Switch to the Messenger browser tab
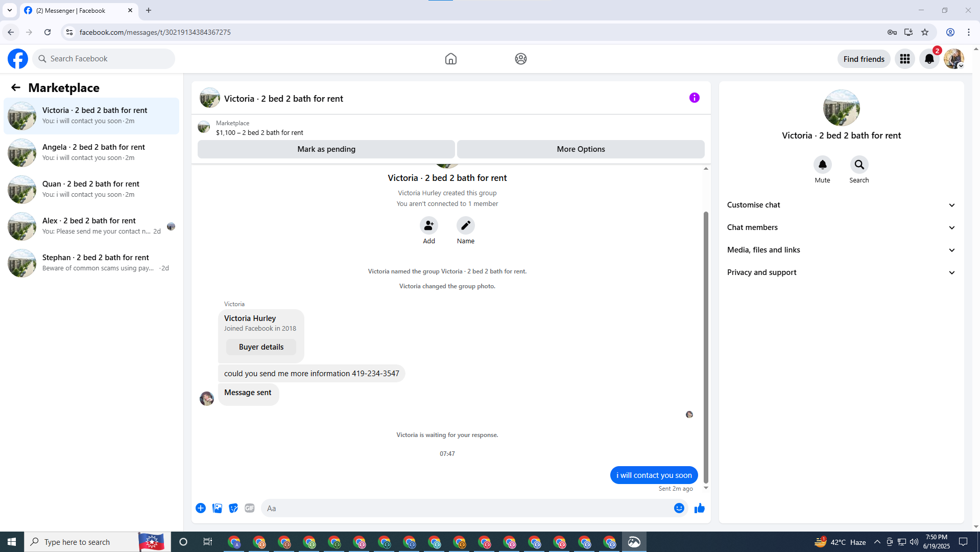The width and height of the screenshot is (980, 552). point(79,11)
